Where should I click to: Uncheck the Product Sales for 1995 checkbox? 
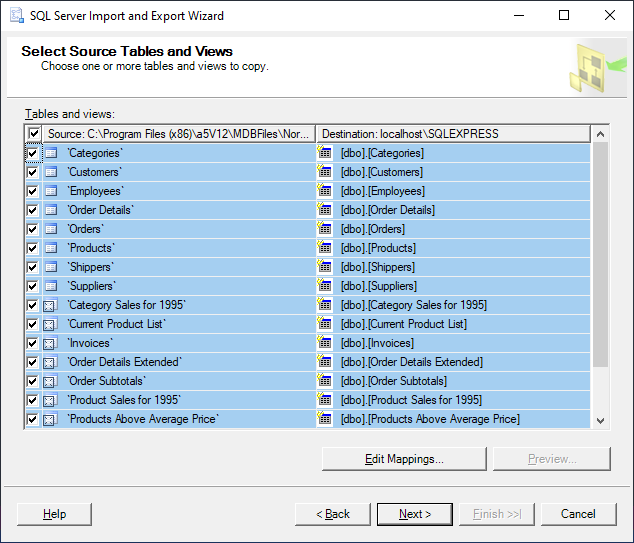(32, 400)
